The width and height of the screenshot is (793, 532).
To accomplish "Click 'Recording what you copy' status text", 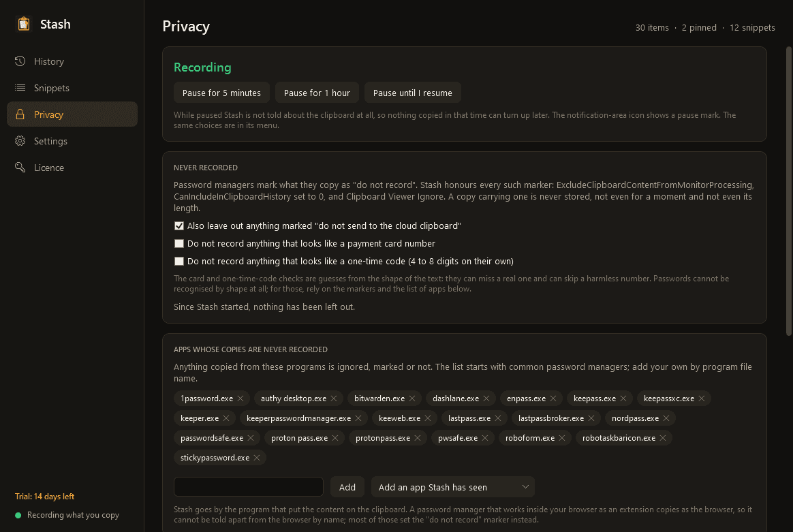I will [74, 516].
